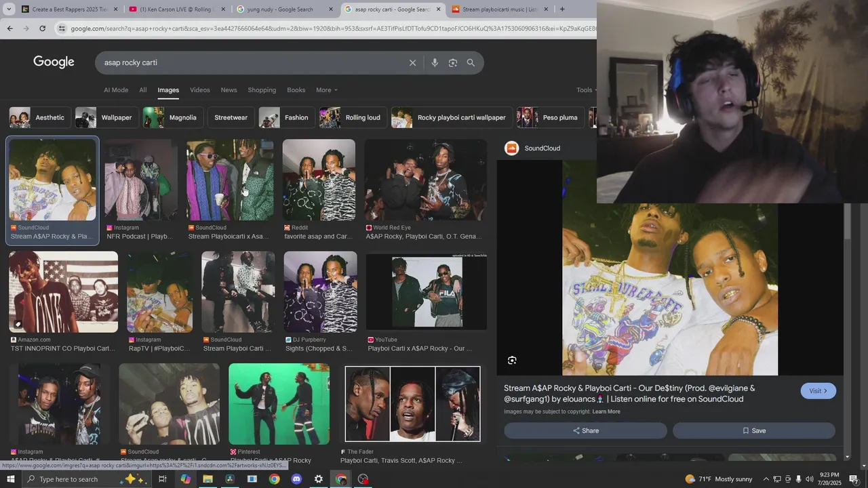The height and width of the screenshot is (488, 868).
Task: Expand the More search filters dropdown
Action: 326,90
